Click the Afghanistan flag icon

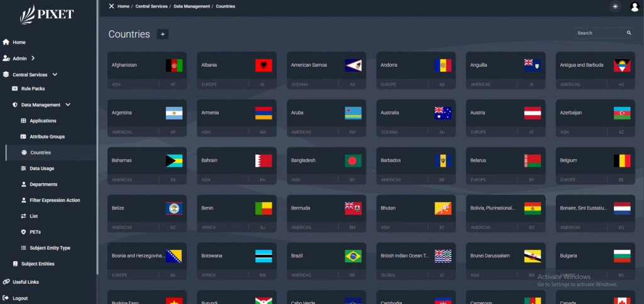click(x=174, y=65)
